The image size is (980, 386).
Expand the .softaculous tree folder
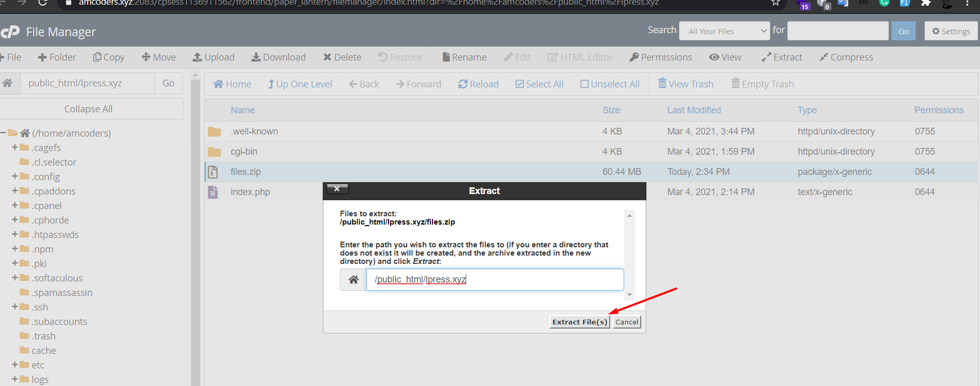pyautogui.click(x=15, y=278)
